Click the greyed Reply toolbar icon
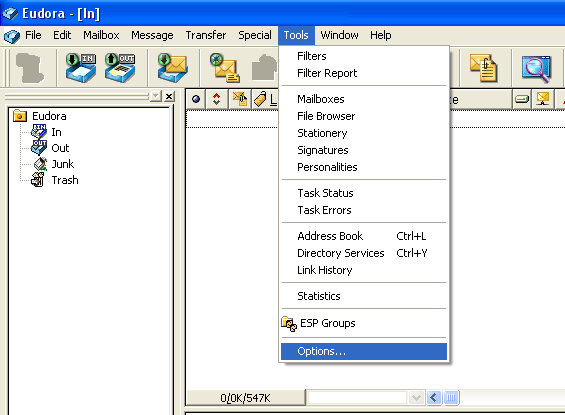 [x=264, y=67]
